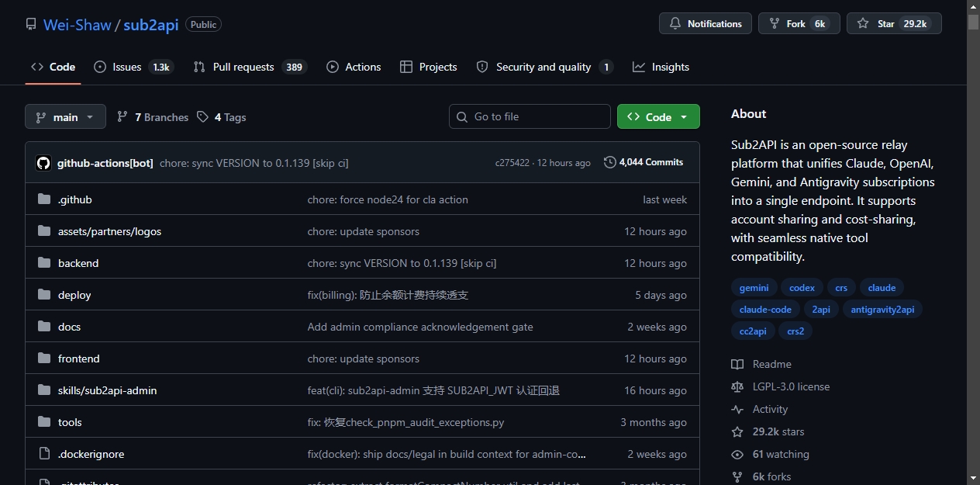980x485 pixels.
Task: Open the skills/sub2api-admin folder name
Action: 107,390
